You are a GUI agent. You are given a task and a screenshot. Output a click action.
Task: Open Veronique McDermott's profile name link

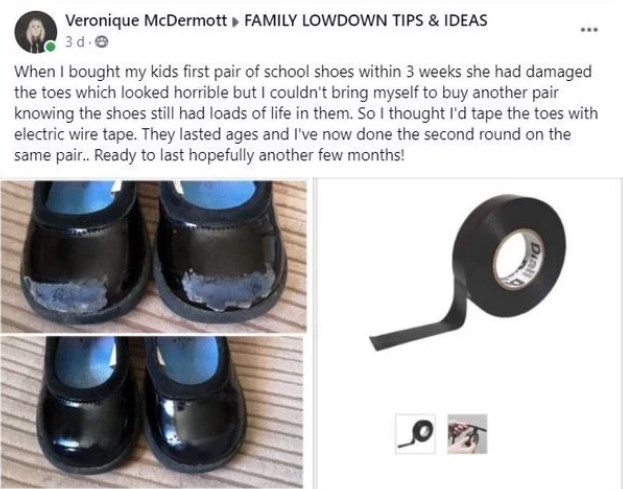tap(146, 21)
